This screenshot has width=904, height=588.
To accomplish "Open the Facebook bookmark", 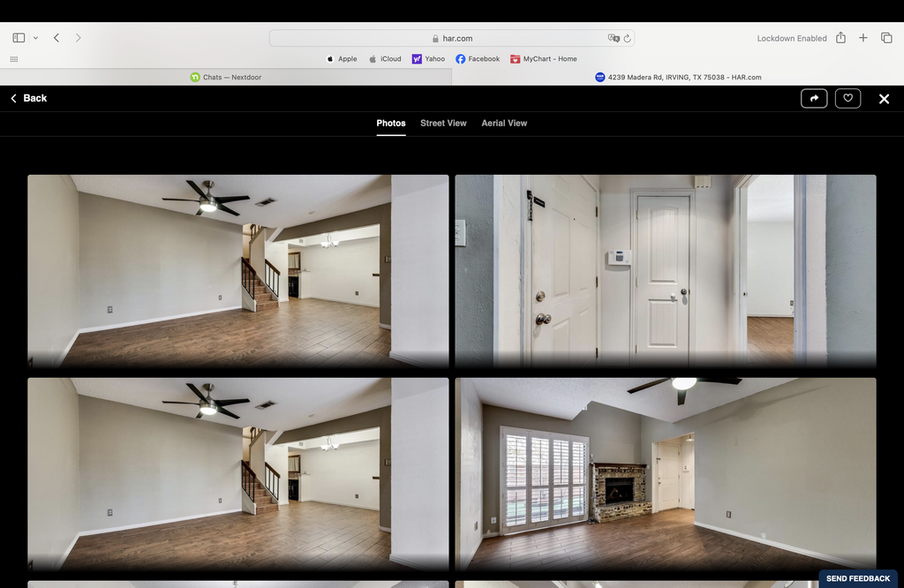I will pyautogui.click(x=478, y=59).
